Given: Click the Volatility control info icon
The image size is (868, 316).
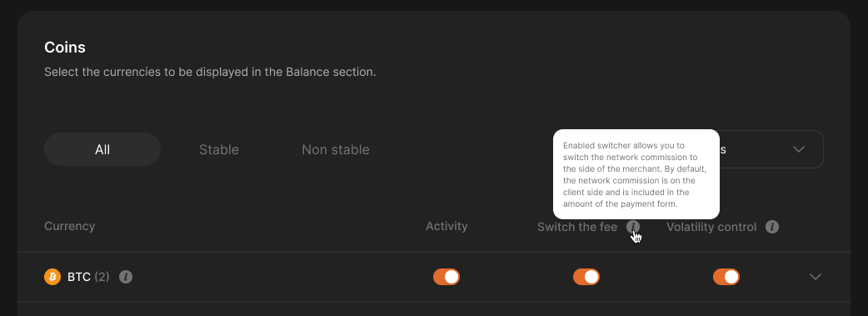Looking at the screenshot, I should pyautogui.click(x=772, y=227).
